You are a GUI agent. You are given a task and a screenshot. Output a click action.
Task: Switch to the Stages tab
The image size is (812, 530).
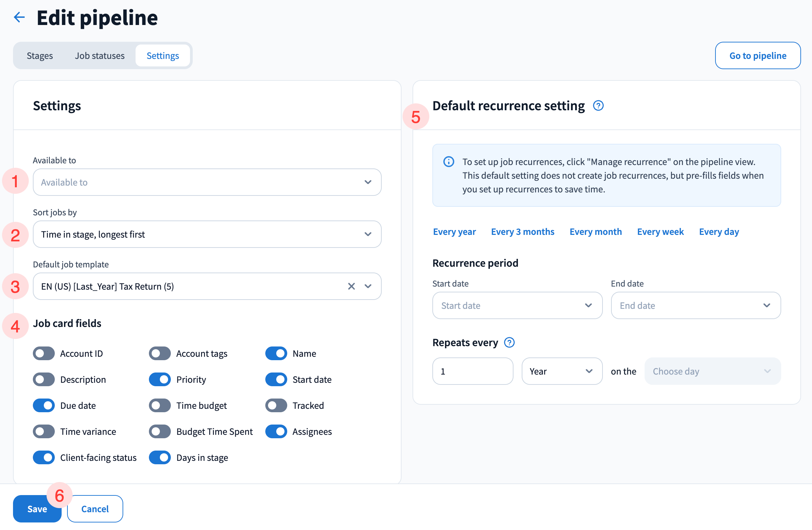pos(40,55)
